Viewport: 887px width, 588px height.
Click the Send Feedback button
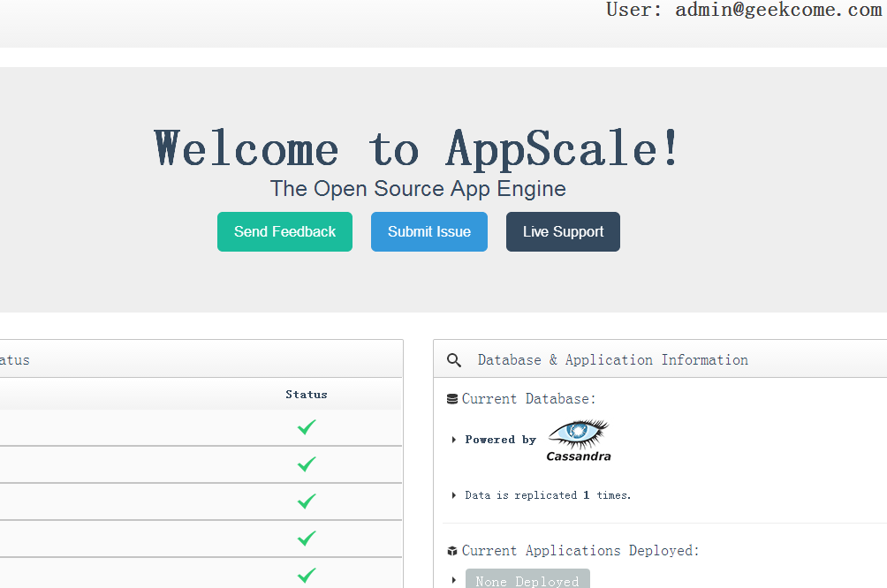point(284,232)
